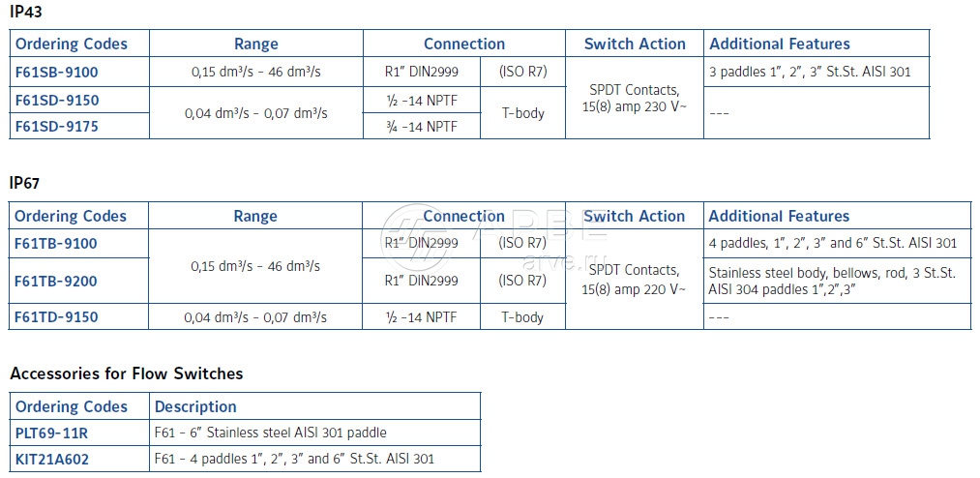Select the SPDT Contacts 230 V~ cell
980x478 pixels.
click(x=634, y=98)
